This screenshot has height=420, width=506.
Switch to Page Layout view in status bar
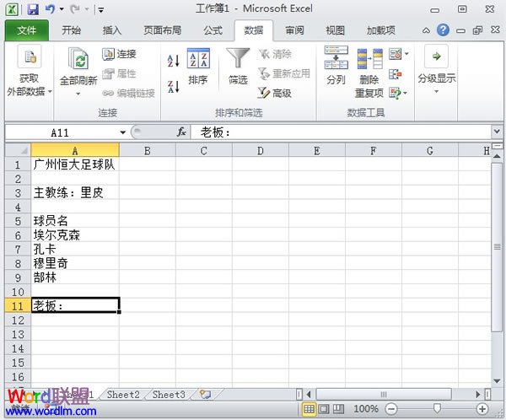(x=325, y=409)
